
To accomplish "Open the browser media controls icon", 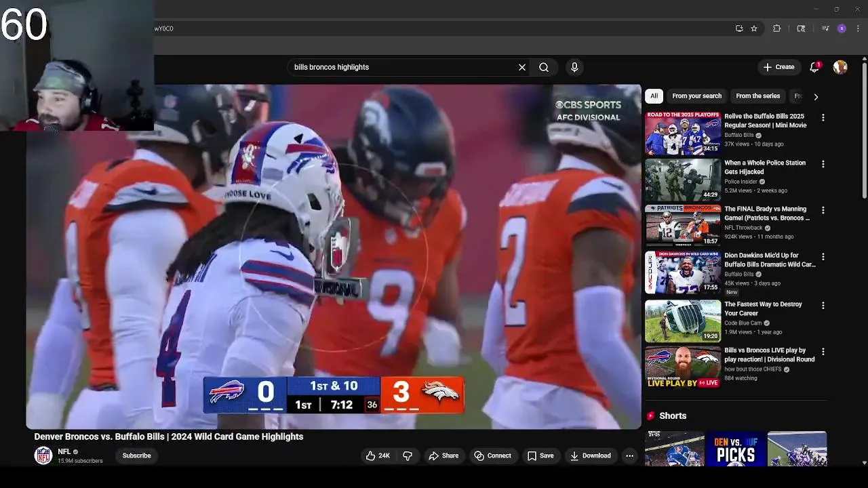I will click(x=825, y=28).
